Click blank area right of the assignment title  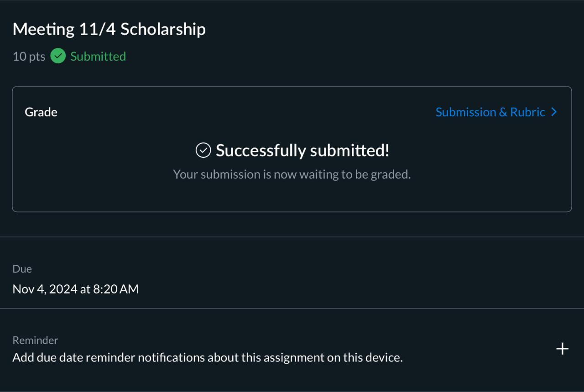click(x=388, y=29)
